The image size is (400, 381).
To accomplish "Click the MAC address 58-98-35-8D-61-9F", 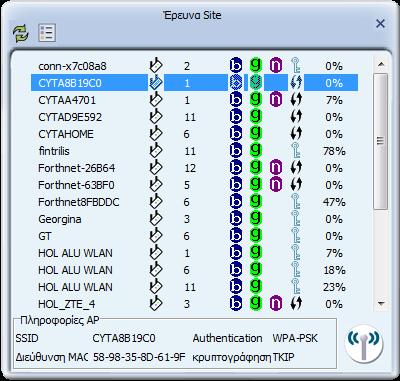I will pyautogui.click(x=139, y=357).
